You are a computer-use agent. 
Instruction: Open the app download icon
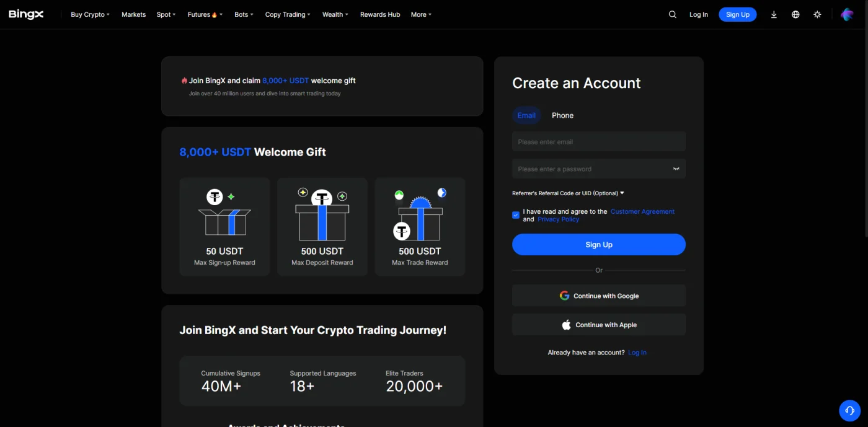click(x=774, y=14)
